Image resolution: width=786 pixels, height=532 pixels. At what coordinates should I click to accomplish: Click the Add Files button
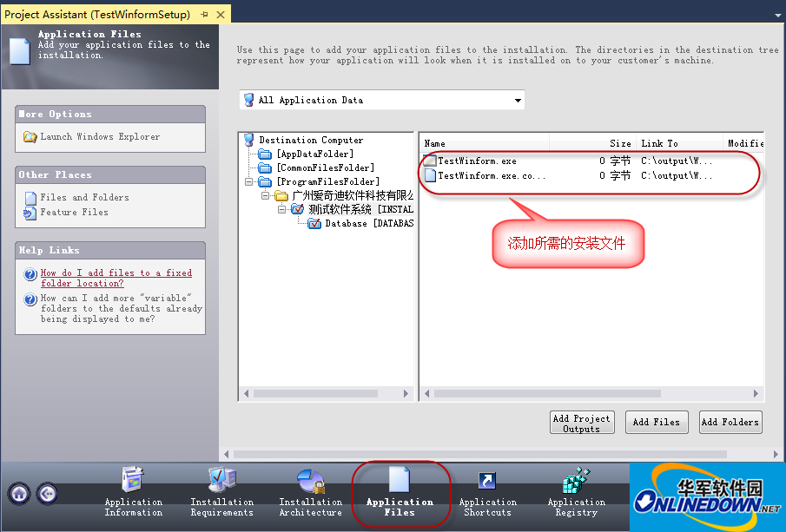(657, 423)
